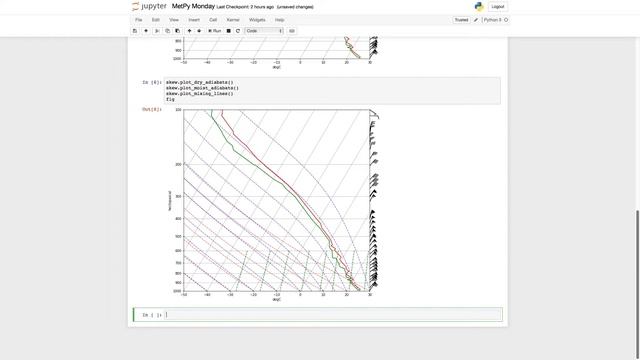
Task: Open the Edit menu
Action: click(156, 20)
